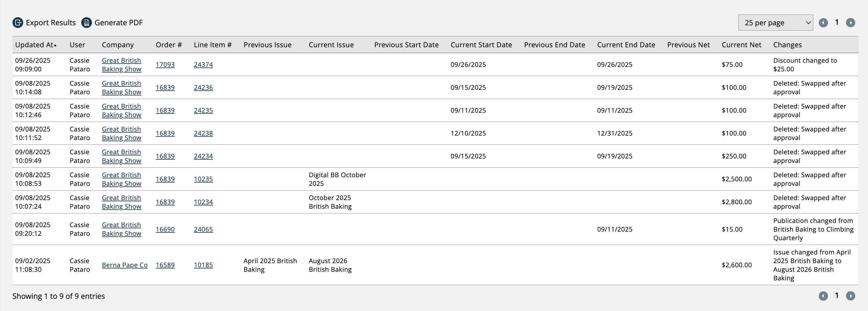Image resolution: width=868 pixels, height=311 pixels.
Task: Open order number 16589
Action: click(165, 265)
